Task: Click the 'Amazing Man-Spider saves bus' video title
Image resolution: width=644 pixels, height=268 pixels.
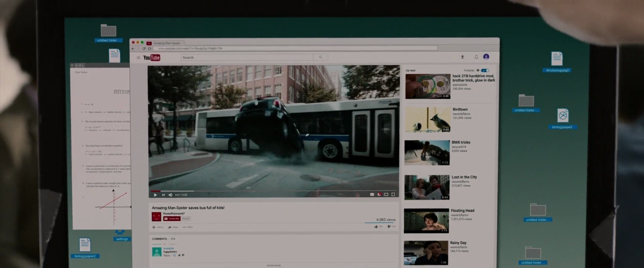Action: (188, 208)
